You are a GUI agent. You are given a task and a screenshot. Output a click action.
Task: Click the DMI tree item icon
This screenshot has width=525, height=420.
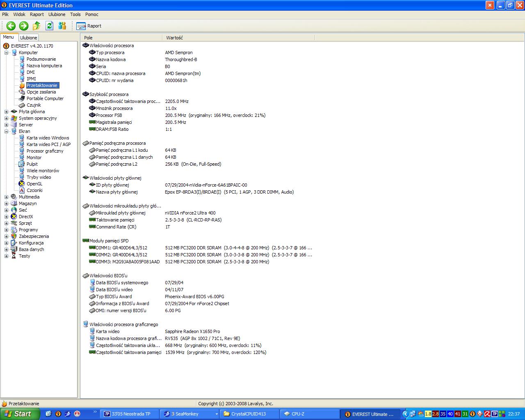[x=22, y=72]
